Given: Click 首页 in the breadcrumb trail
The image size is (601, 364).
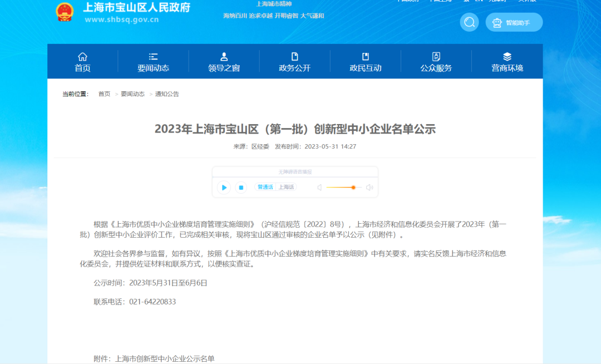Looking at the screenshot, I should (104, 94).
